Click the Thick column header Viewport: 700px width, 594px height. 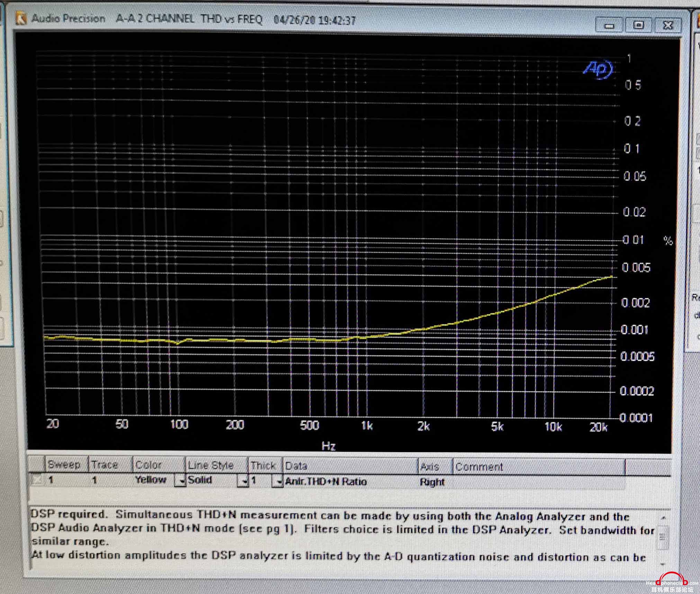[266, 466]
